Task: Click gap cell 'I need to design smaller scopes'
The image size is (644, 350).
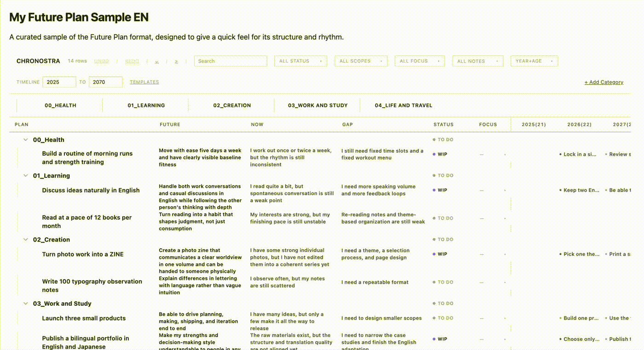Action: point(381,318)
